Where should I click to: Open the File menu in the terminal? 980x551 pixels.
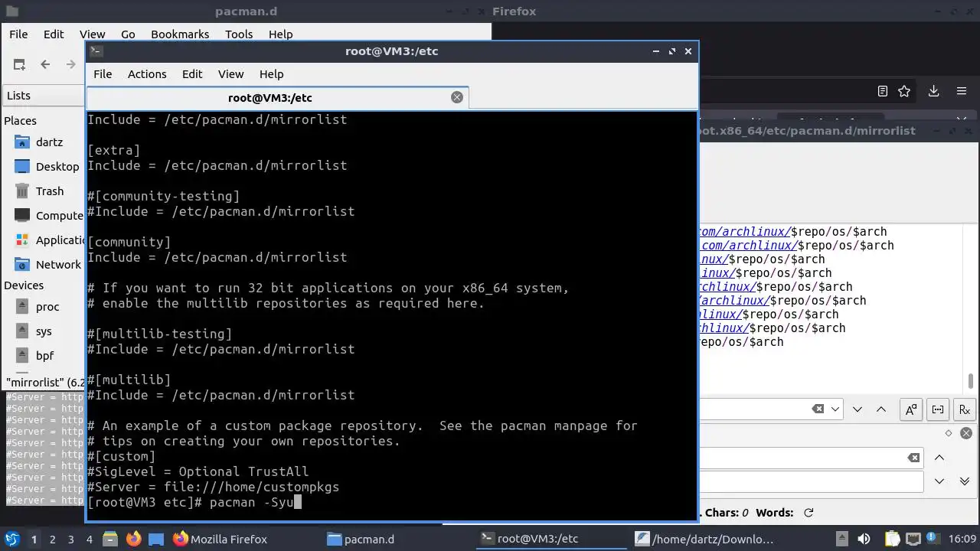click(x=103, y=74)
